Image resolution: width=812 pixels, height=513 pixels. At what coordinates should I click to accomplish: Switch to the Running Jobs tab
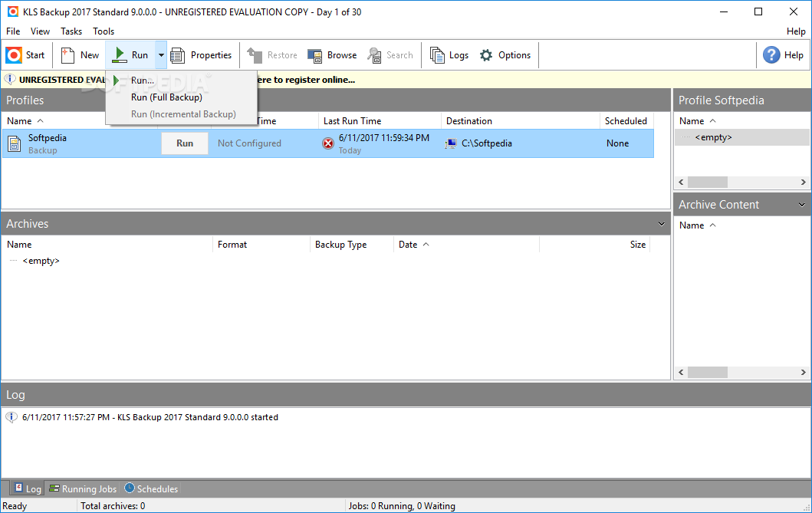pos(83,488)
